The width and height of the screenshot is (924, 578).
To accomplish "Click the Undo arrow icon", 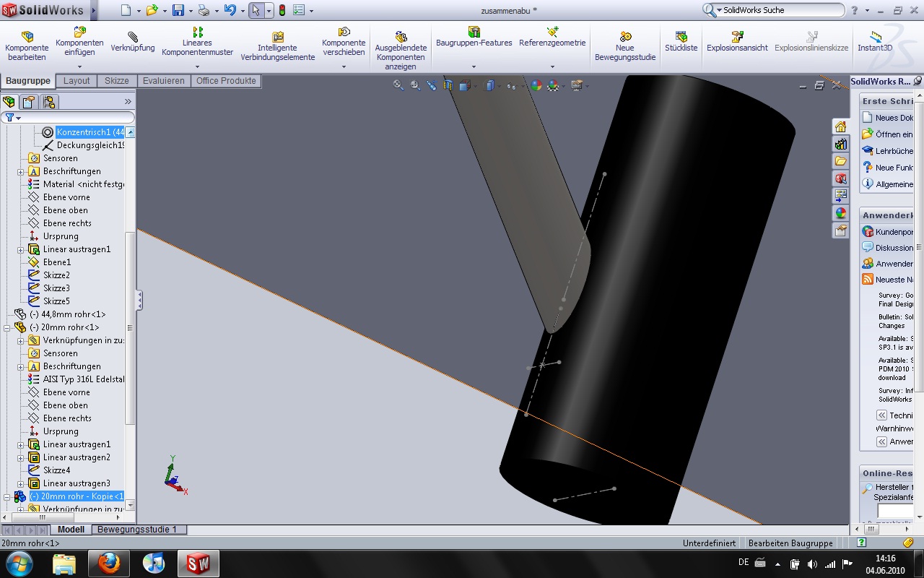I will pos(230,10).
